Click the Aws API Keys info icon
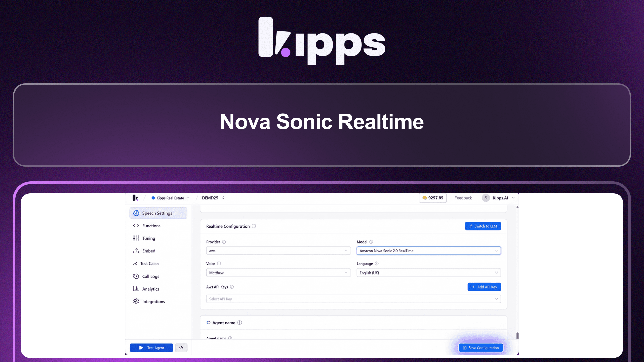Screen dimensions: 644x362 point(232,287)
